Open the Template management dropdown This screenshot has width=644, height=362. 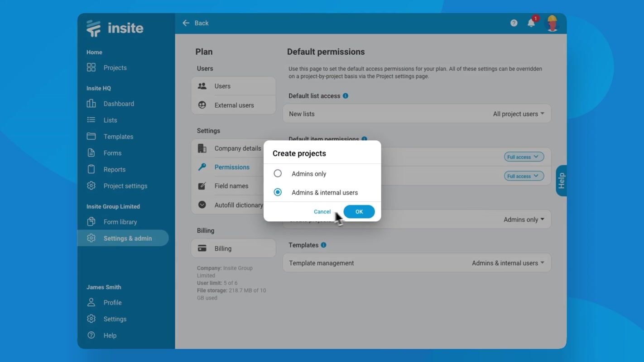508,263
